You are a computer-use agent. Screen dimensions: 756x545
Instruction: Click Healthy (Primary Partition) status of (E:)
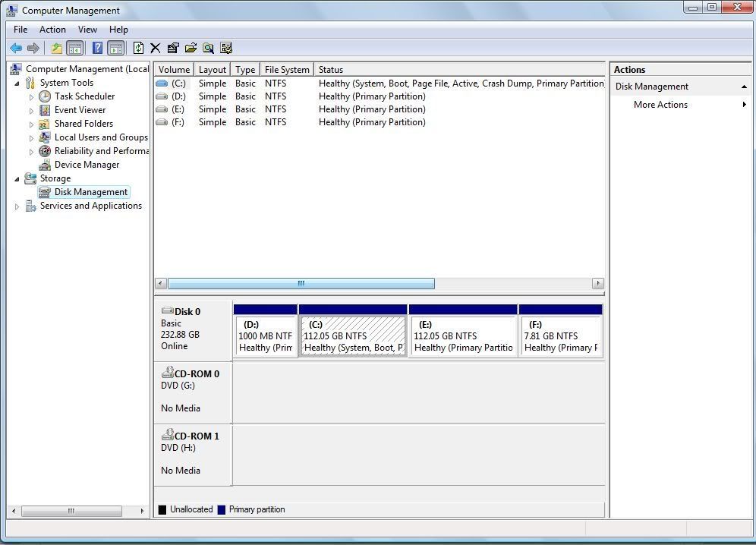[372, 109]
